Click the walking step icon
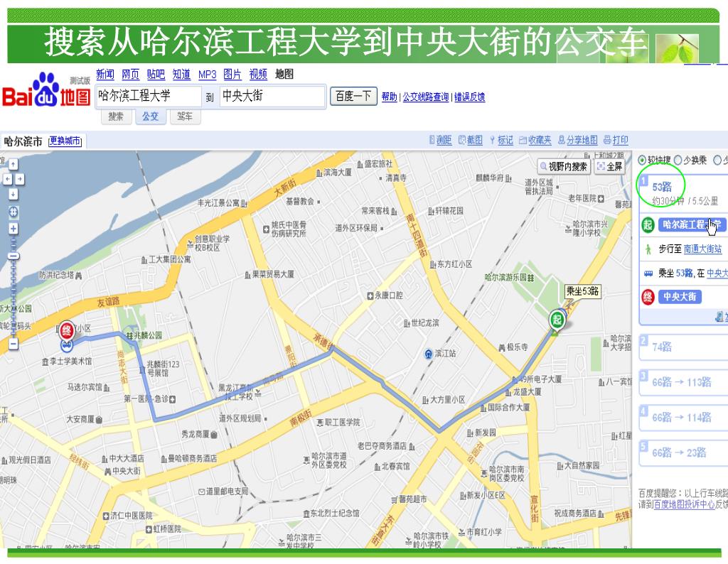728x564 pixels. point(648,249)
